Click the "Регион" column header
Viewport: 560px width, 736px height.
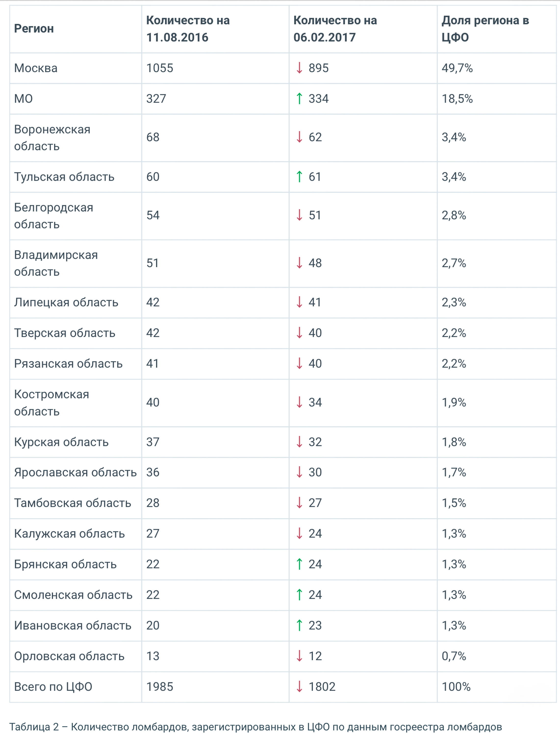[34, 29]
